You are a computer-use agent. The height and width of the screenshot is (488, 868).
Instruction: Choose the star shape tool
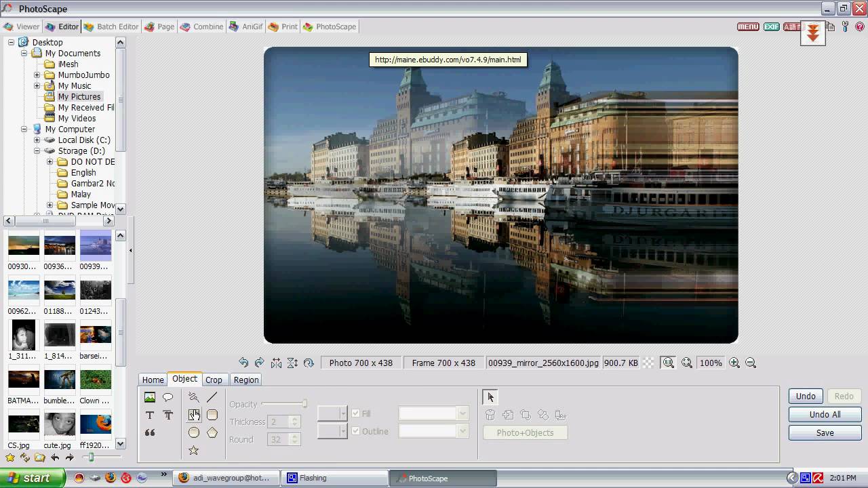[x=194, y=450]
